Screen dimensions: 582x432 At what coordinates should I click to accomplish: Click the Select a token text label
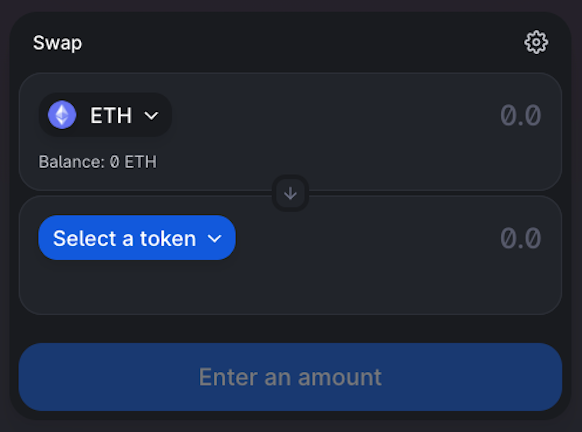124,238
